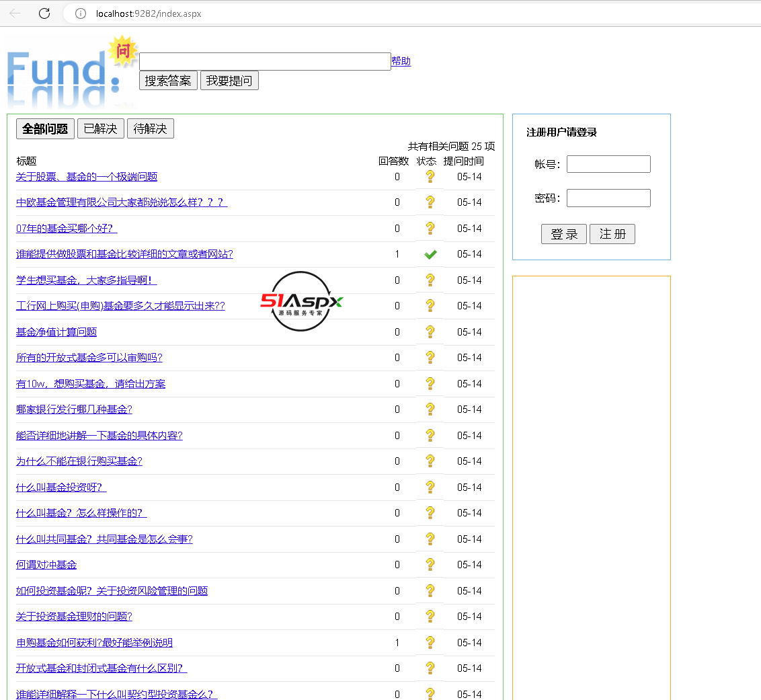Viewport: 761px width, 700px height.
Task: Focus the 帐号 account input field
Action: pyautogui.click(x=608, y=164)
